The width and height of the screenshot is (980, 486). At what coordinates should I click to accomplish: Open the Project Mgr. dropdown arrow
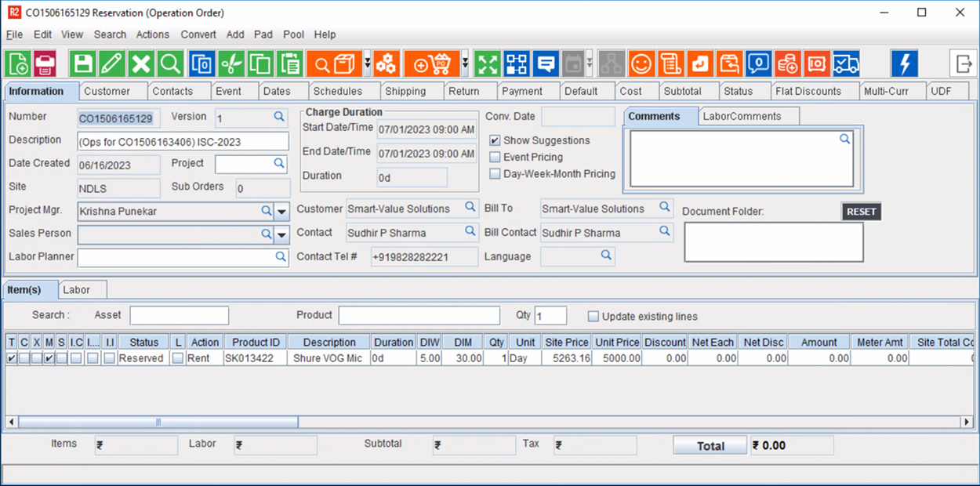tap(281, 211)
